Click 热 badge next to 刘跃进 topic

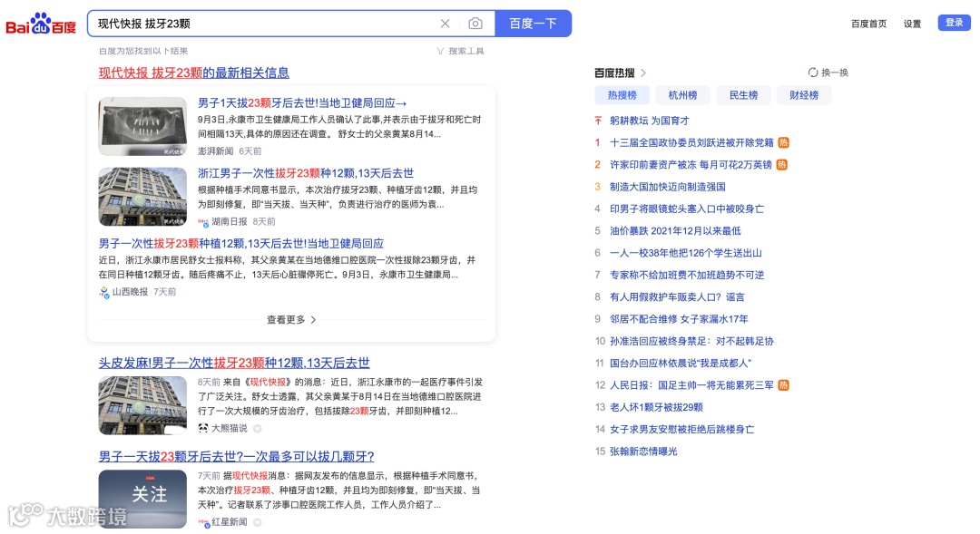click(x=783, y=142)
